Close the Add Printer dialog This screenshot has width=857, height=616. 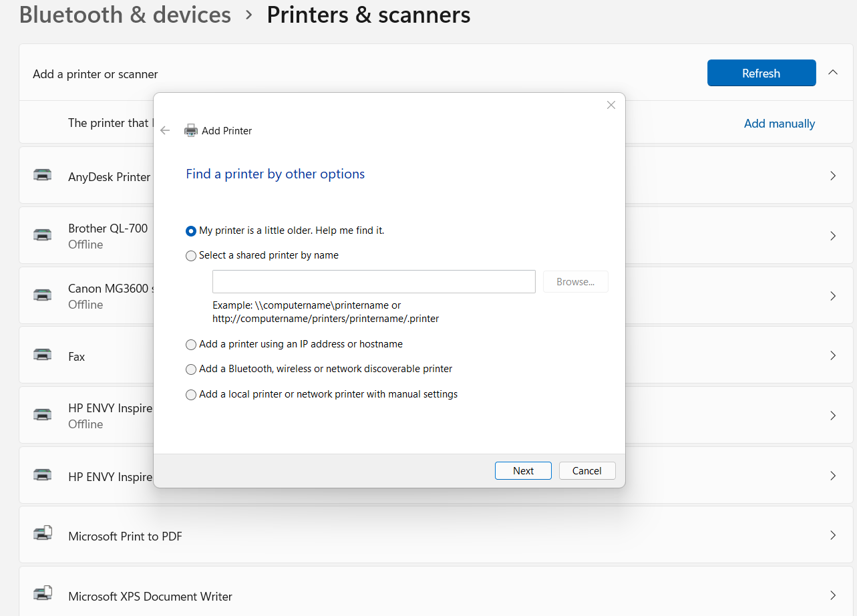[x=611, y=105]
